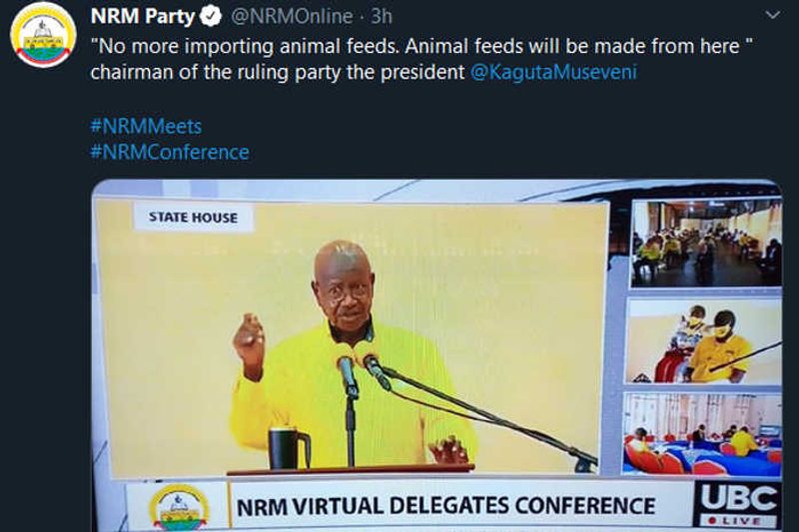Open the 3h tweet timestamp
799x532 pixels.
(x=382, y=17)
